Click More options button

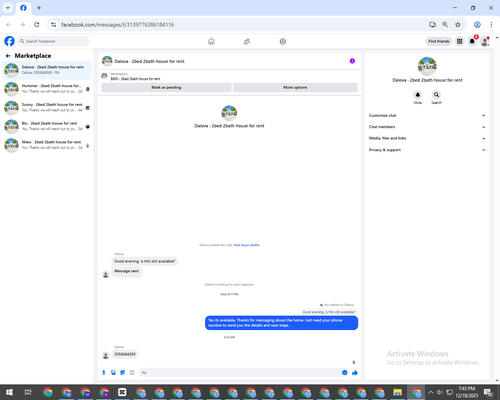[x=295, y=87]
